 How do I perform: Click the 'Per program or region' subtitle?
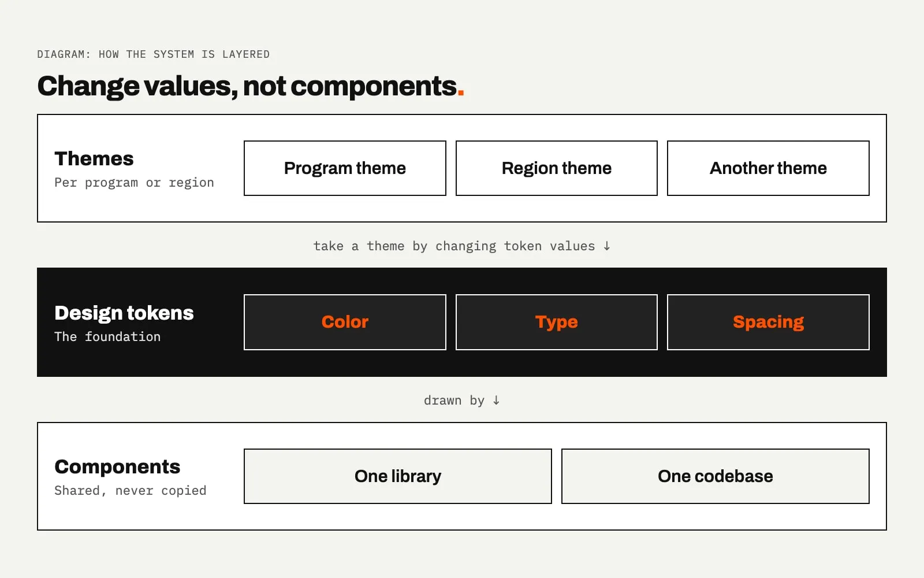134,183
